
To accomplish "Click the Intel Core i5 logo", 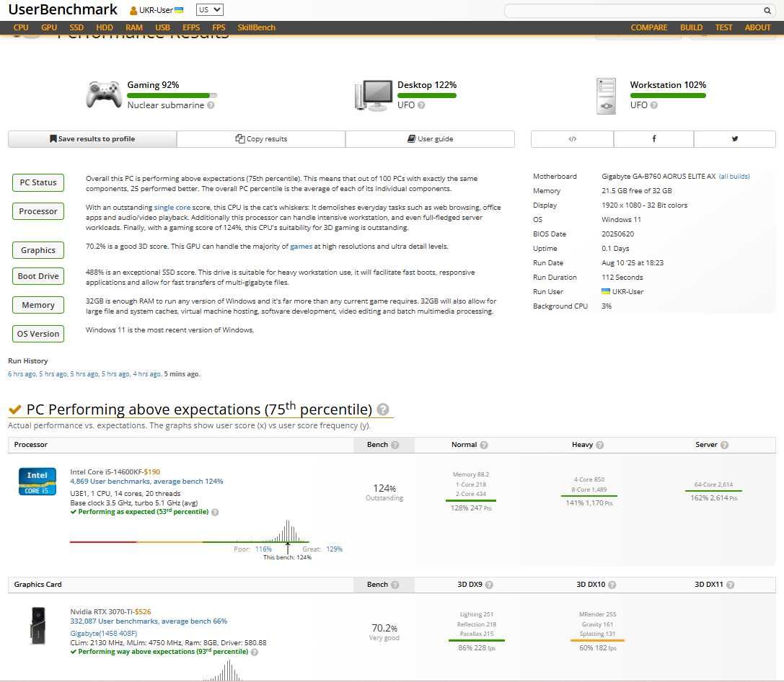I will pos(37,481).
